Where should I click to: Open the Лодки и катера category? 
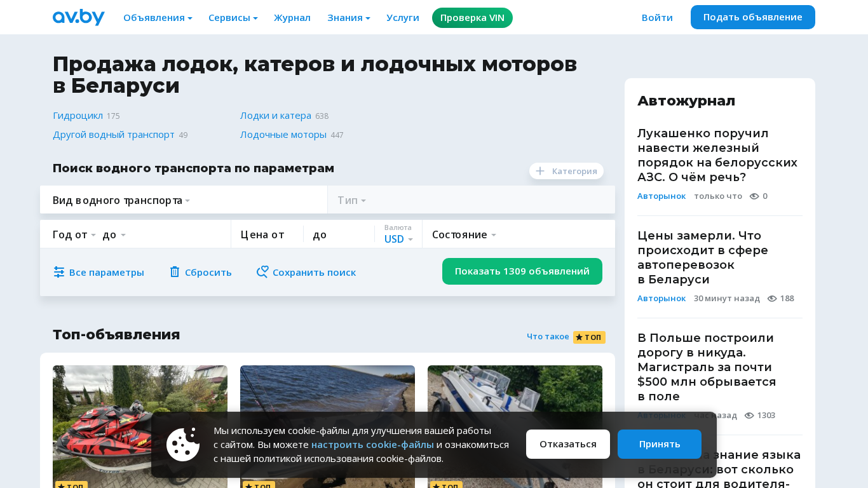(276, 116)
